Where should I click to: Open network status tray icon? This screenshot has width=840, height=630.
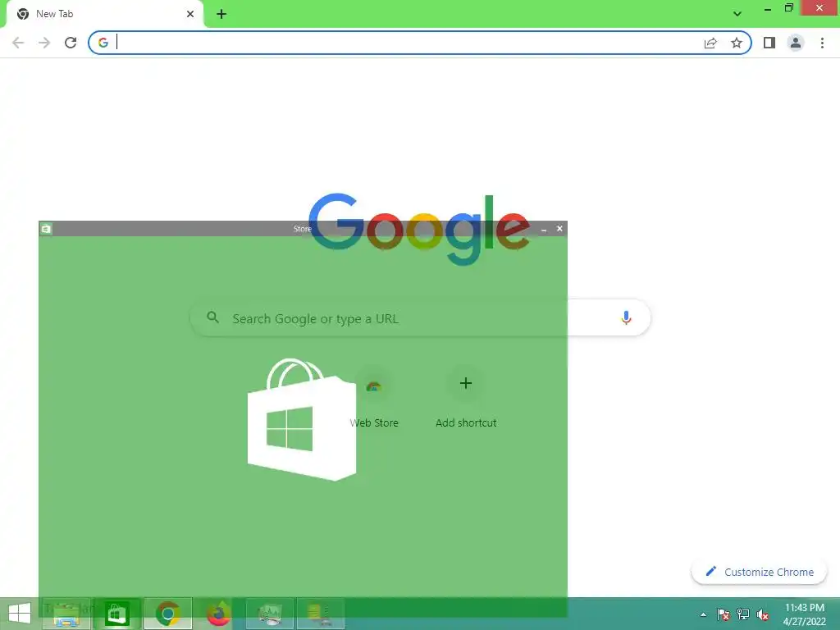[x=742, y=614]
